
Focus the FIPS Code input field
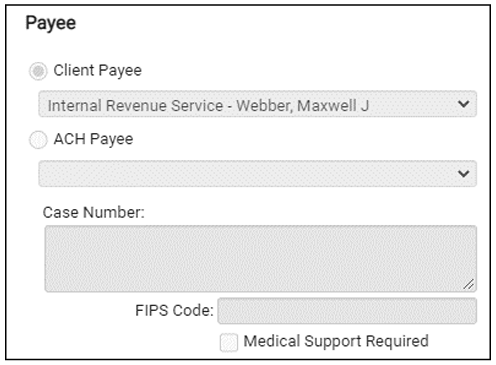pos(347,311)
